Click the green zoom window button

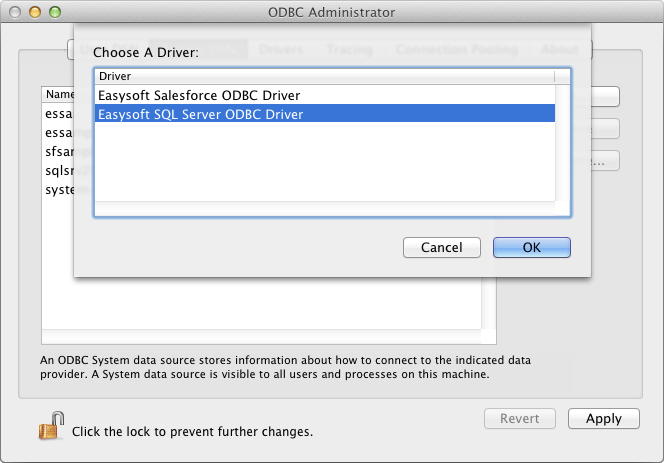tap(55, 12)
